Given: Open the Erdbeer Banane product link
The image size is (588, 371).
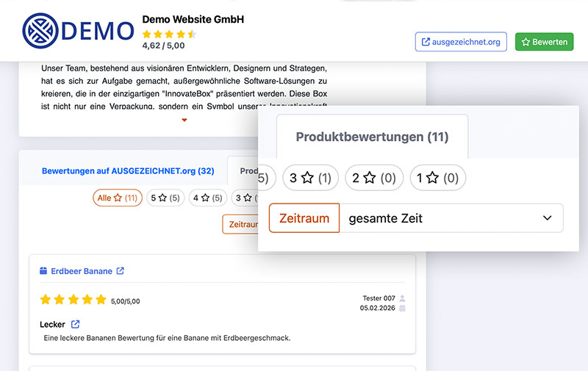Looking at the screenshot, I should point(82,271).
